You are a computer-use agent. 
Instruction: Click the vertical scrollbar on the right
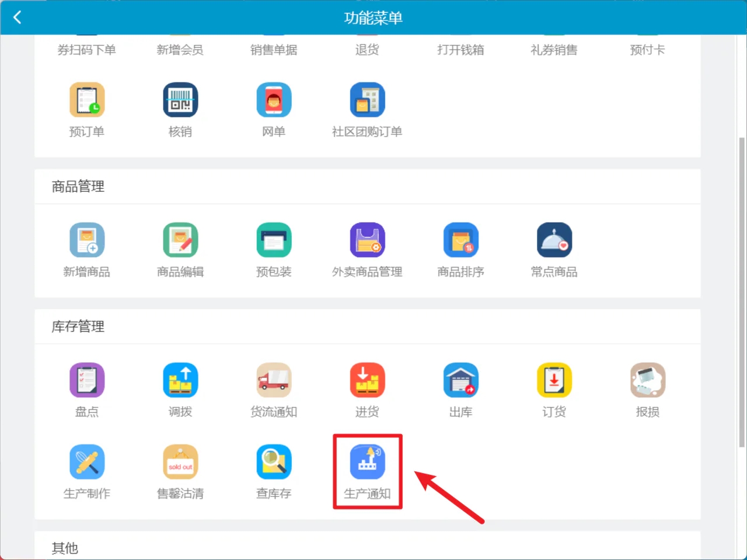(742, 292)
